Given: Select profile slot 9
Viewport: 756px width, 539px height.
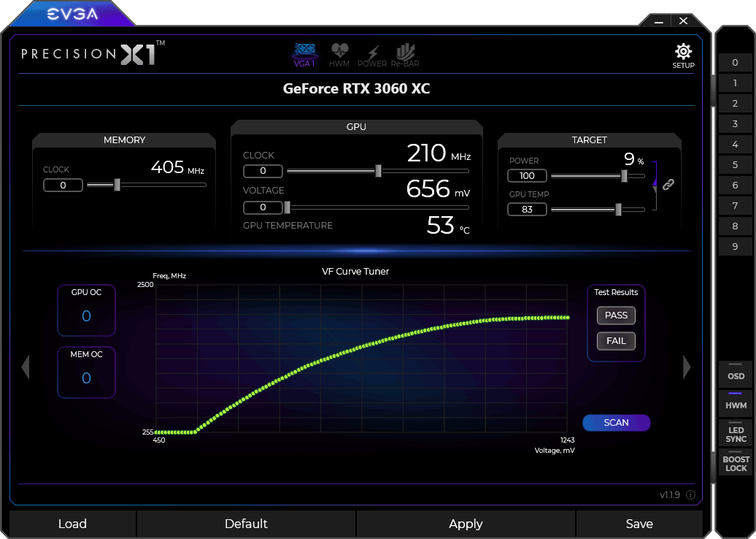Looking at the screenshot, I should [x=736, y=247].
